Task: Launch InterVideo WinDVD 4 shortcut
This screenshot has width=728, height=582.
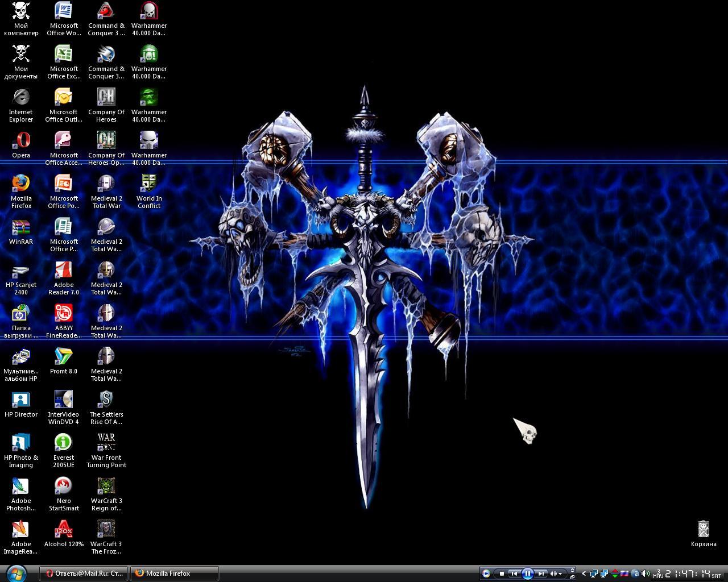Action: pos(64,408)
